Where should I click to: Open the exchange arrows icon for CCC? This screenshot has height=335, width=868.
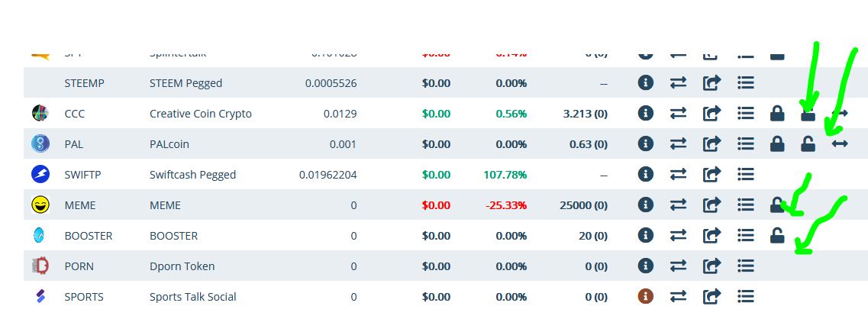(x=678, y=113)
